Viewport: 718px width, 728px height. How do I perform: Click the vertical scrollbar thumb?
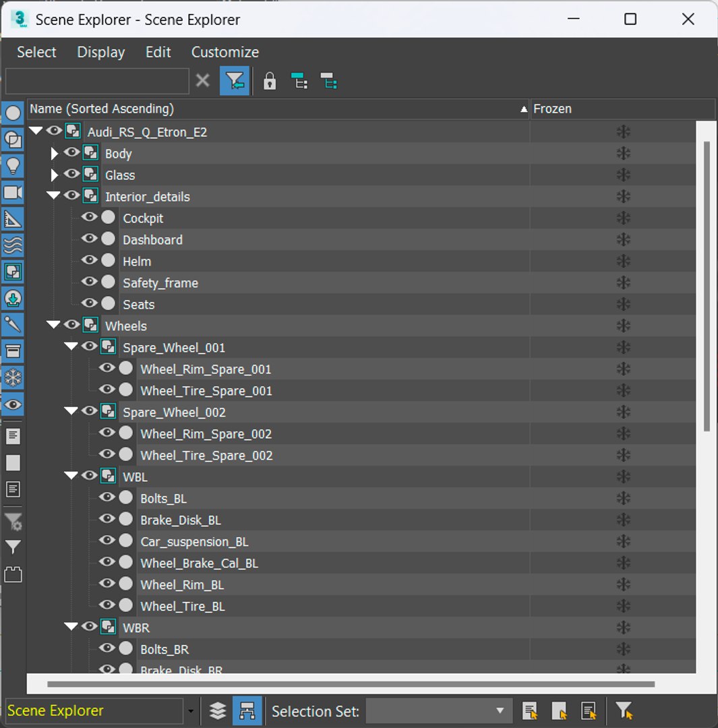tap(707, 286)
